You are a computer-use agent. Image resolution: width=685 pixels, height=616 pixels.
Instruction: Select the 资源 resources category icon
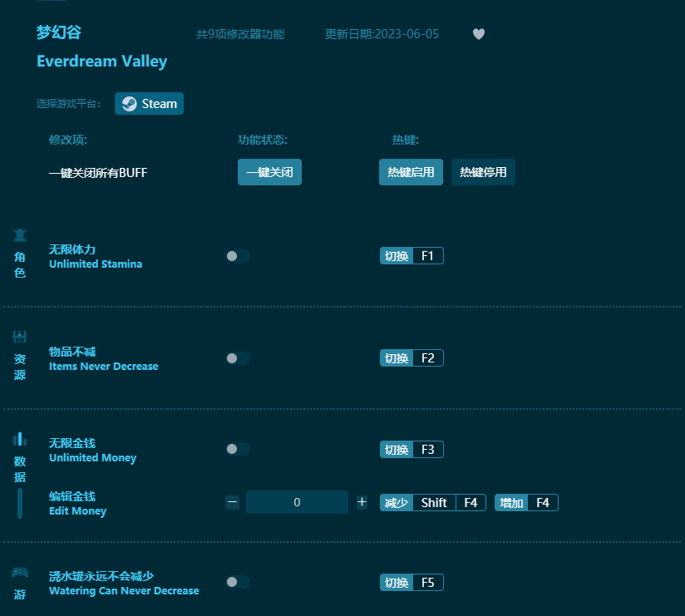click(x=20, y=337)
